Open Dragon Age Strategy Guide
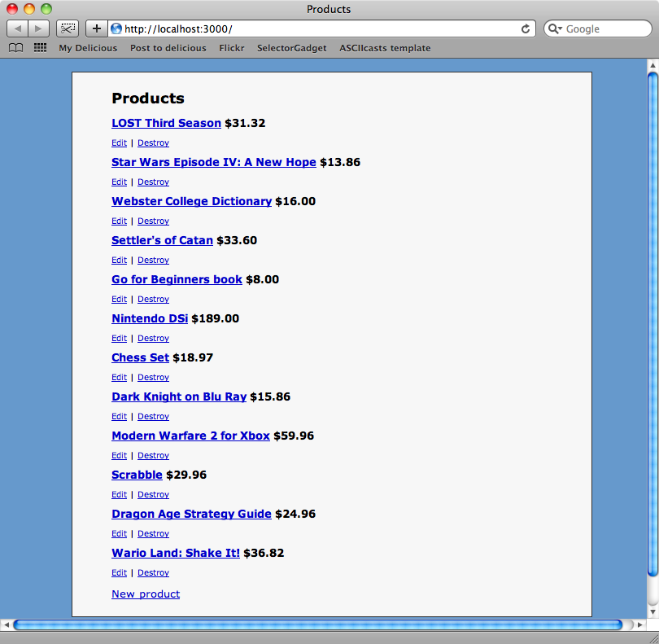 point(192,514)
